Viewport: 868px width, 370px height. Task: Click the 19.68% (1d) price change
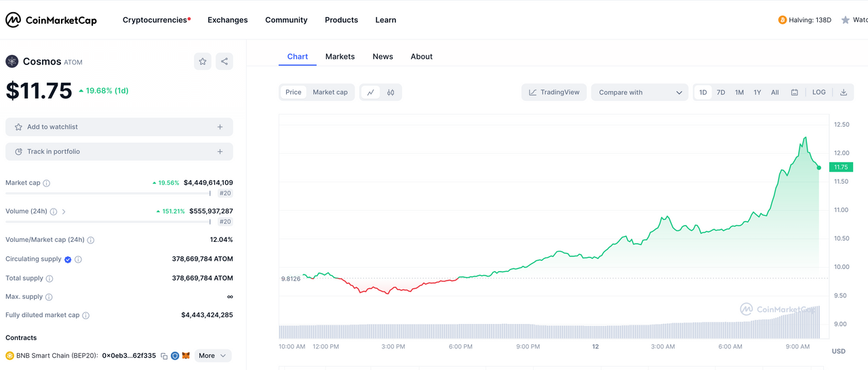coord(103,91)
